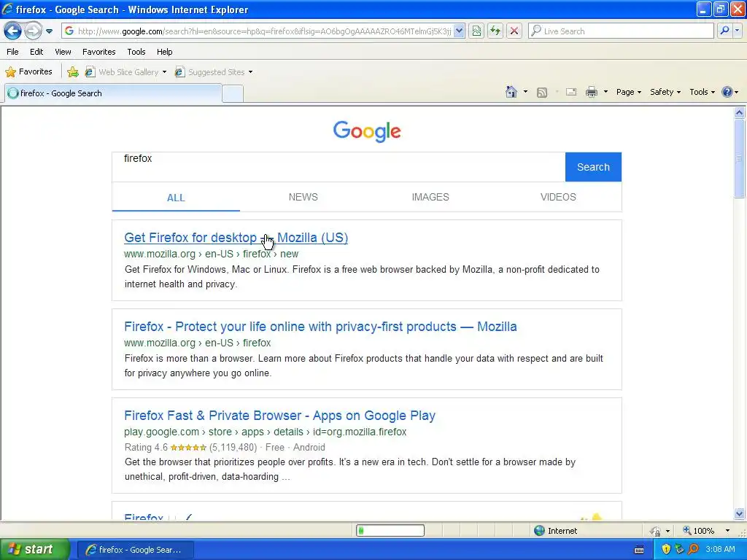Open the Safety command menu

tap(665, 92)
